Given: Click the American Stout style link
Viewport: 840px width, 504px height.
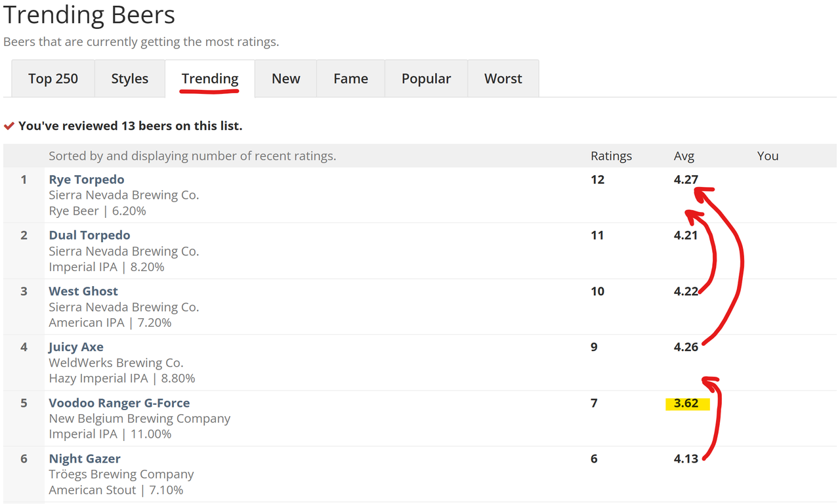Looking at the screenshot, I should click(93, 490).
